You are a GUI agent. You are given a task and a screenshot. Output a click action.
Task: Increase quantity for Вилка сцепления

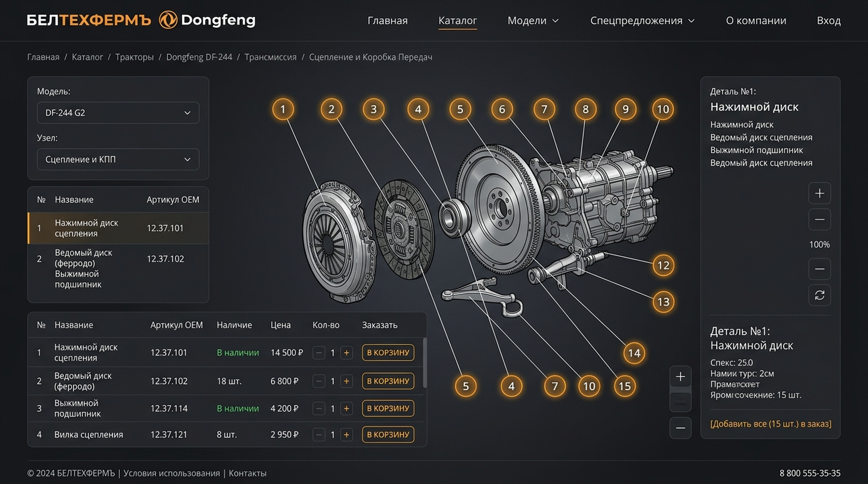[346, 434]
